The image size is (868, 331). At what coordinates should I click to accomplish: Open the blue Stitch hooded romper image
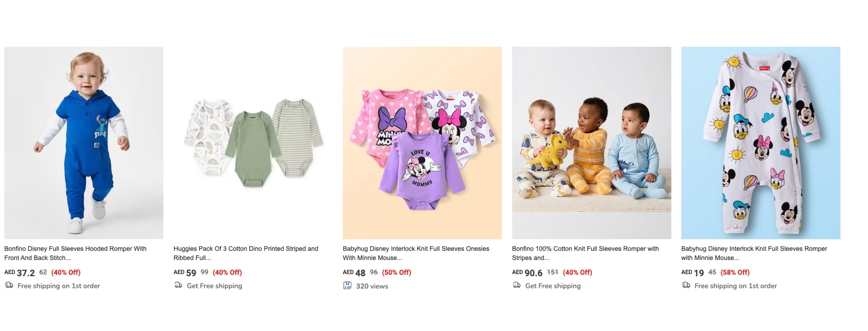(84, 142)
